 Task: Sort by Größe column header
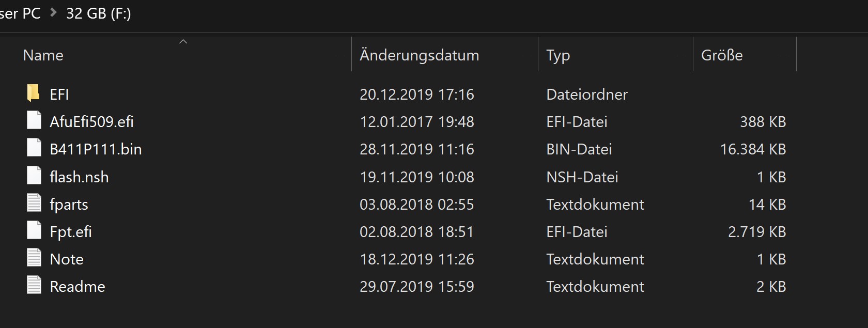pyautogui.click(x=745, y=55)
